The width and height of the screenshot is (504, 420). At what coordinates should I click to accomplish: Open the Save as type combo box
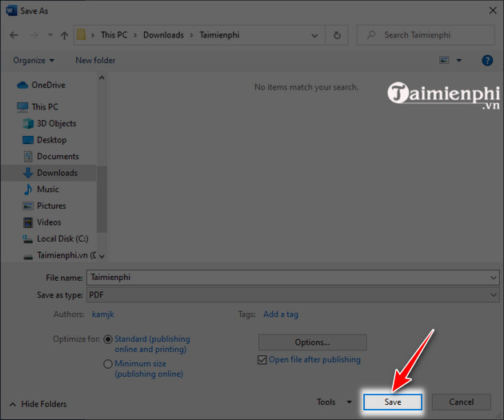coord(293,295)
